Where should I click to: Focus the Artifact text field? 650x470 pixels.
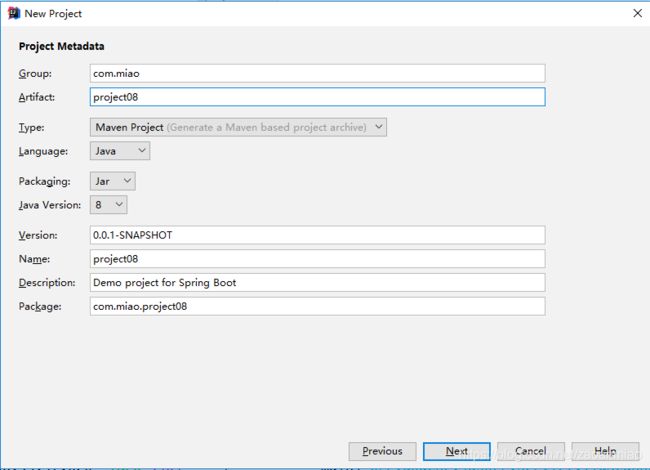[x=318, y=97]
